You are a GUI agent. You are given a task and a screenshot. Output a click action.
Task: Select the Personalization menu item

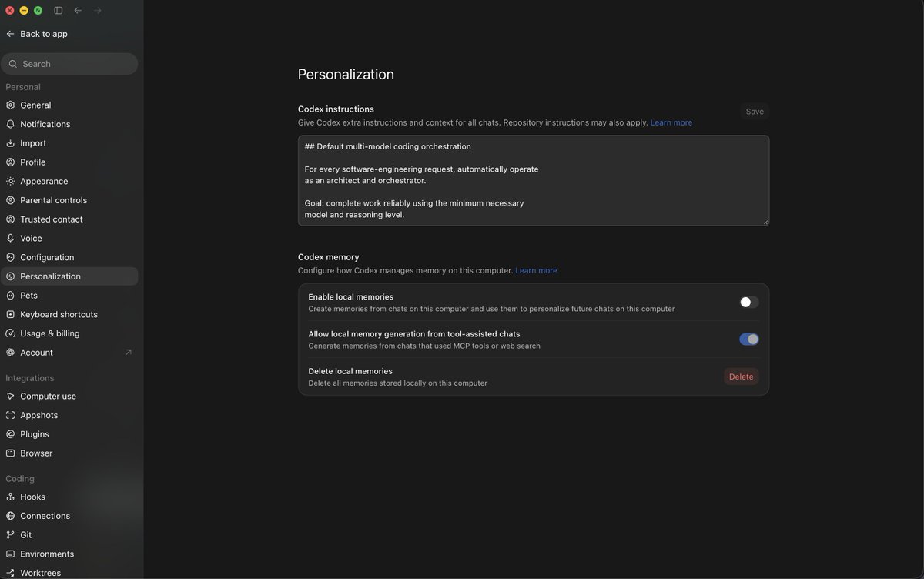(69, 276)
